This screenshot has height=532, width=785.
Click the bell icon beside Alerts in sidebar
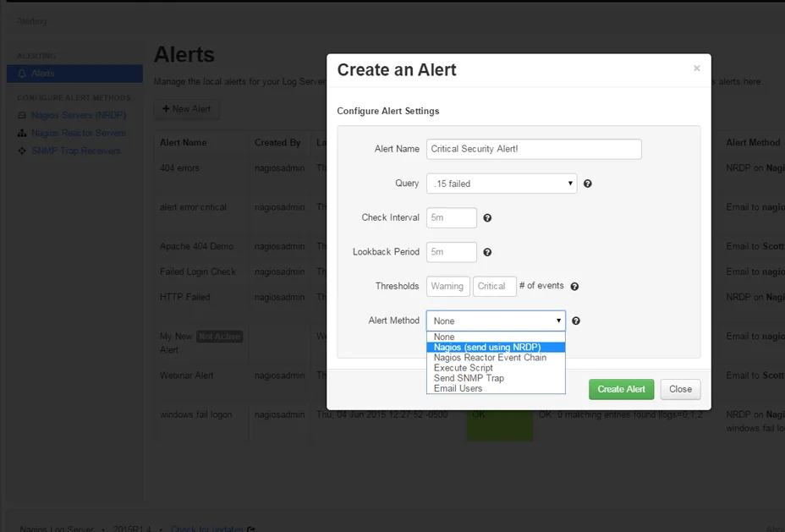tap(22, 74)
